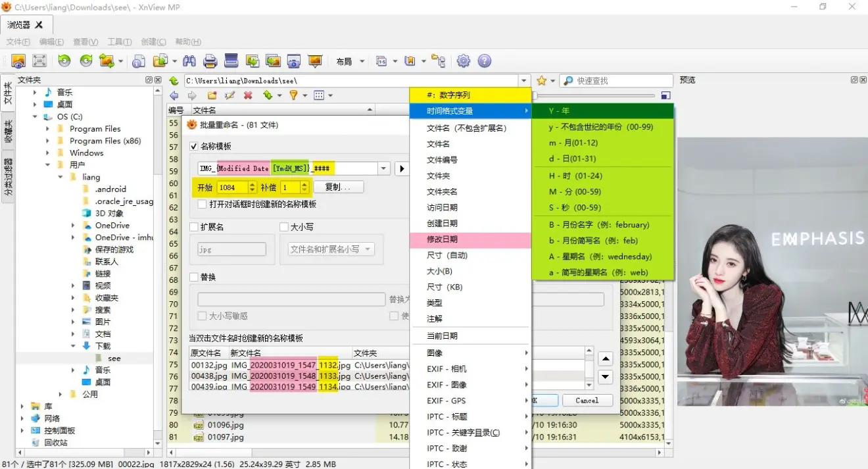Open the EXIF - 相机 submenu
The width and height of the screenshot is (868, 469).
click(470, 369)
